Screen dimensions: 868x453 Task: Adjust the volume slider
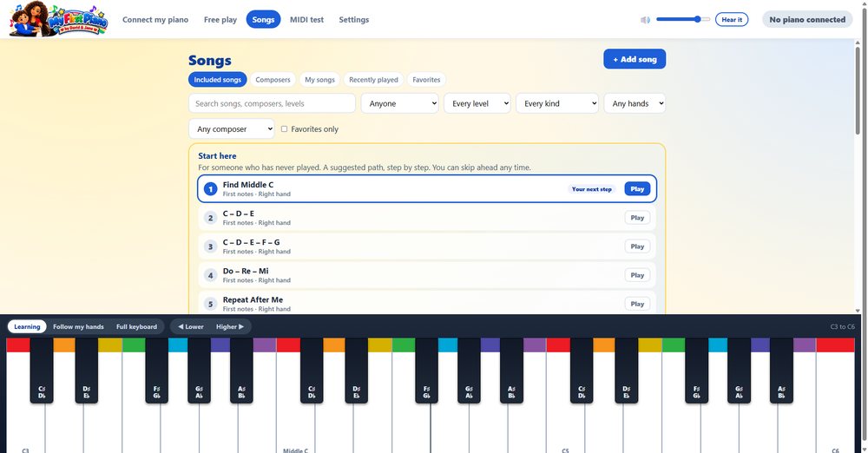tap(683, 19)
